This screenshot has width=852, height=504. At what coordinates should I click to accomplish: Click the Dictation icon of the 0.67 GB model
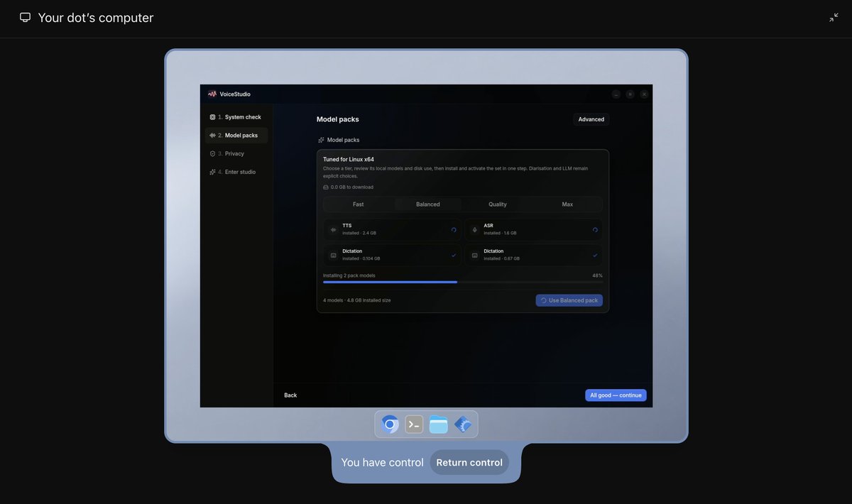474,256
